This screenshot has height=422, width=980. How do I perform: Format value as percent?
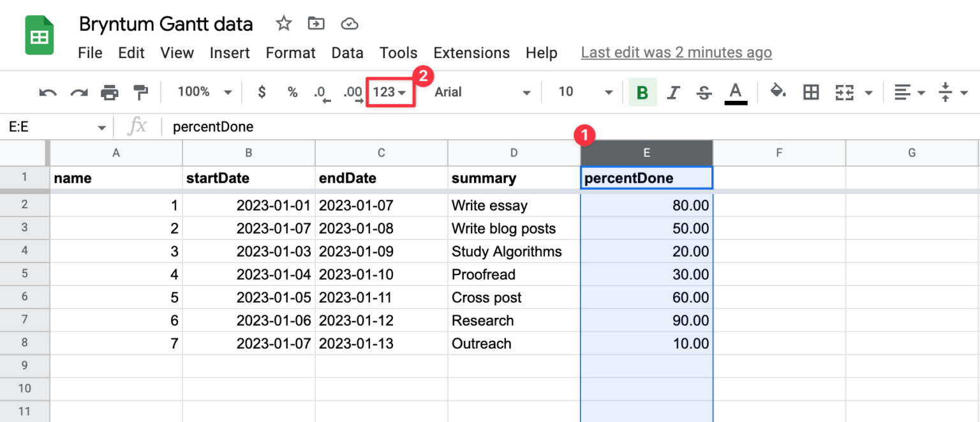pos(292,92)
